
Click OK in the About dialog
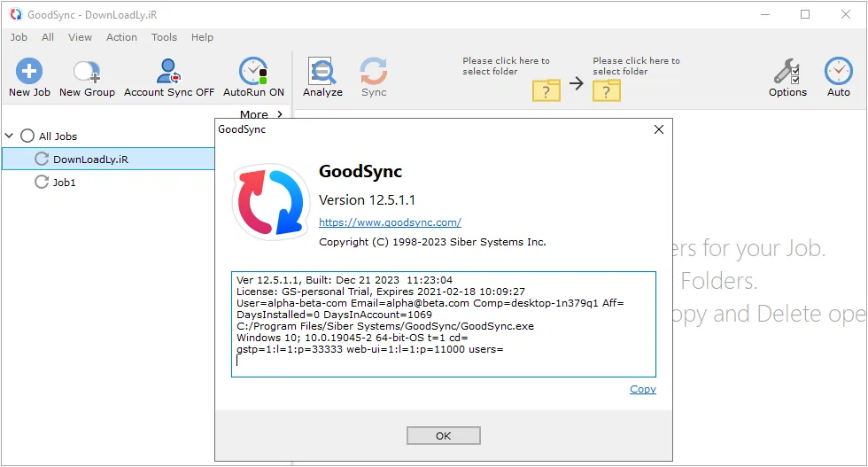tap(443, 435)
